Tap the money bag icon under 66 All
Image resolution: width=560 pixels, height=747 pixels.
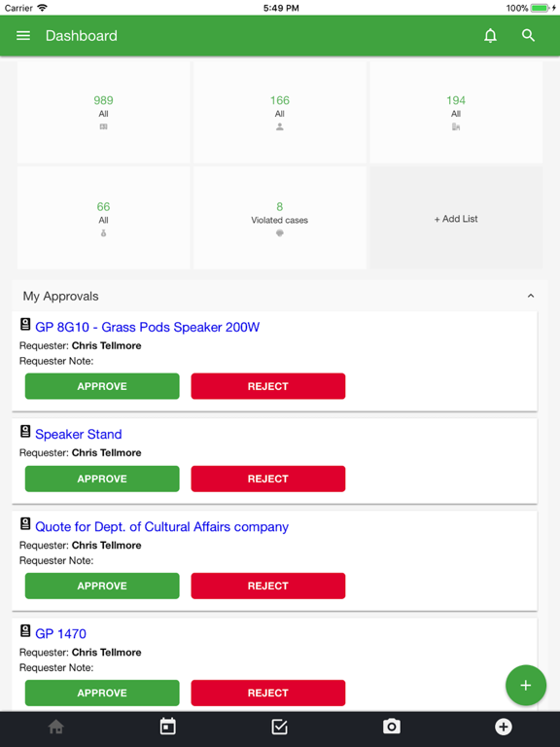103,233
